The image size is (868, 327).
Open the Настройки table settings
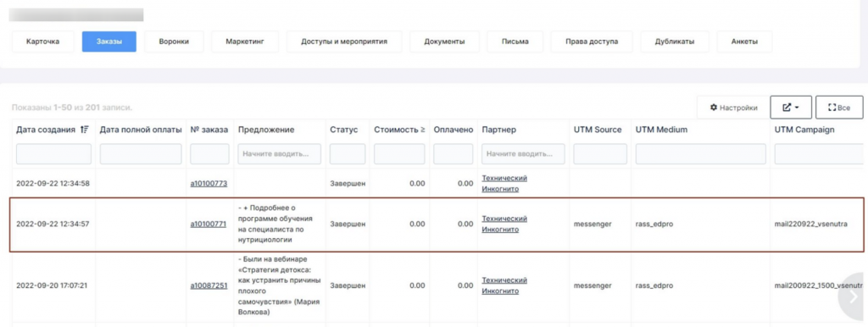(x=733, y=108)
